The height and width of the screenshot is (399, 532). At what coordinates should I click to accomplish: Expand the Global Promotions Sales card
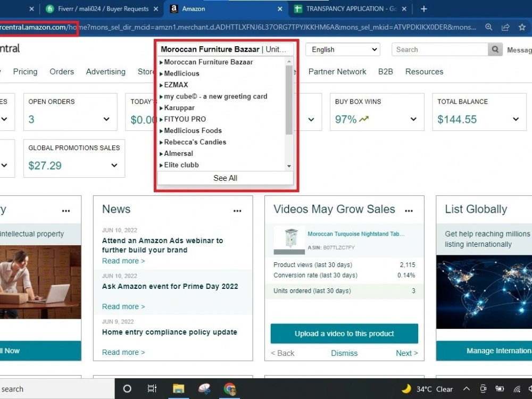pos(114,165)
